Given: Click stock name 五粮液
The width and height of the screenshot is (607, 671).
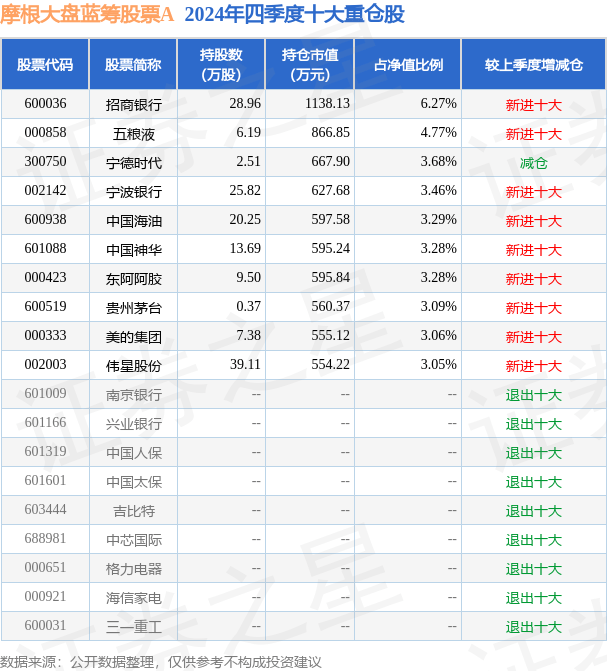Looking at the screenshot, I should point(134,134).
